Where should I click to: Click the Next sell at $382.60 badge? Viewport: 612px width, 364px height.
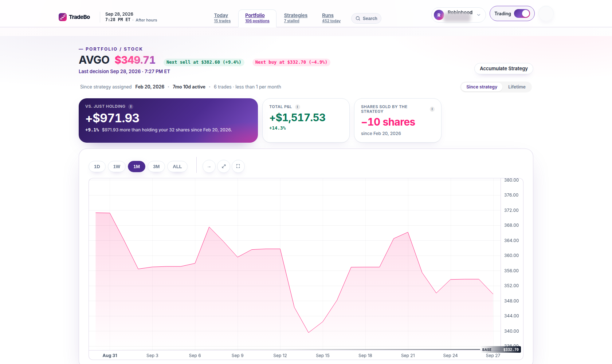click(204, 62)
